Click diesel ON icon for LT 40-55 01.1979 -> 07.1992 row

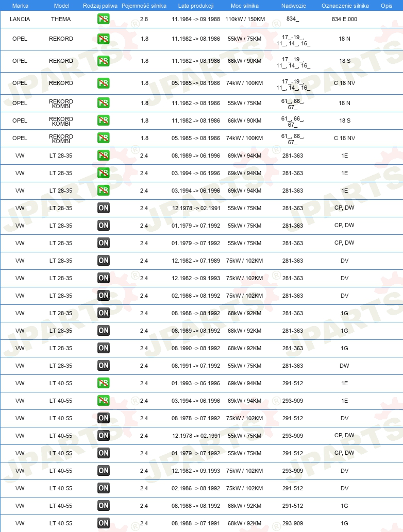[x=104, y=453]
